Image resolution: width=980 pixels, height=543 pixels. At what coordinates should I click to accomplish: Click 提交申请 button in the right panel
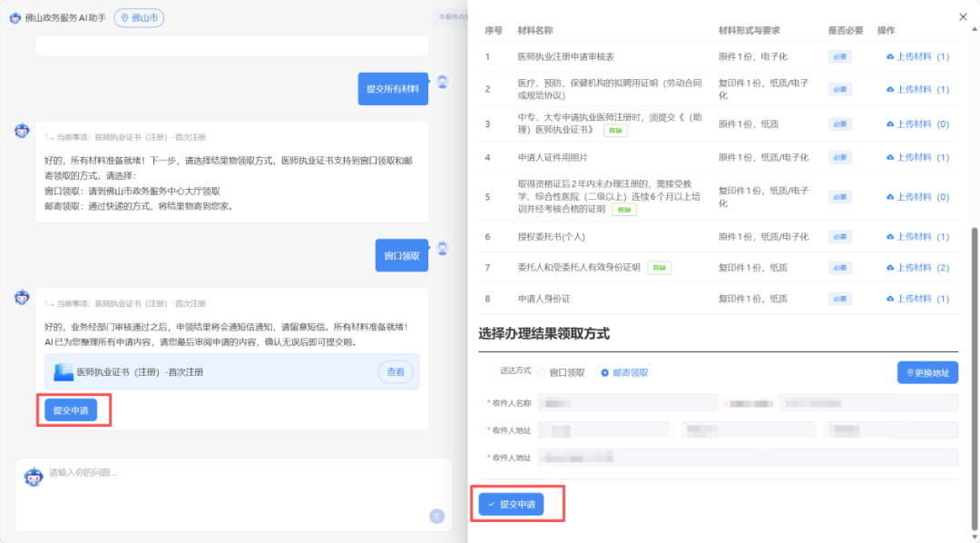(x=511, y=504)
